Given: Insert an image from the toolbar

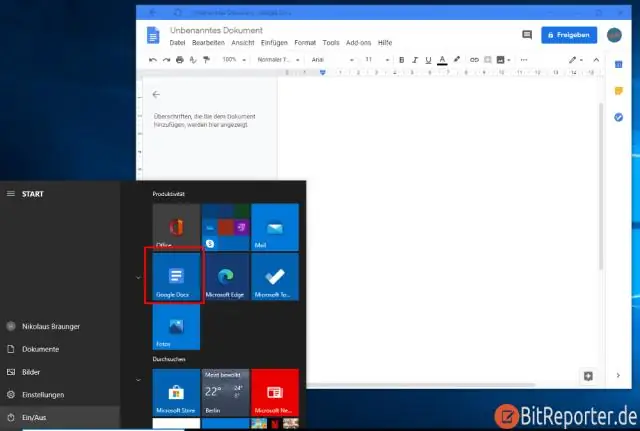Looking at the screenshot, I should pos(501,60).
